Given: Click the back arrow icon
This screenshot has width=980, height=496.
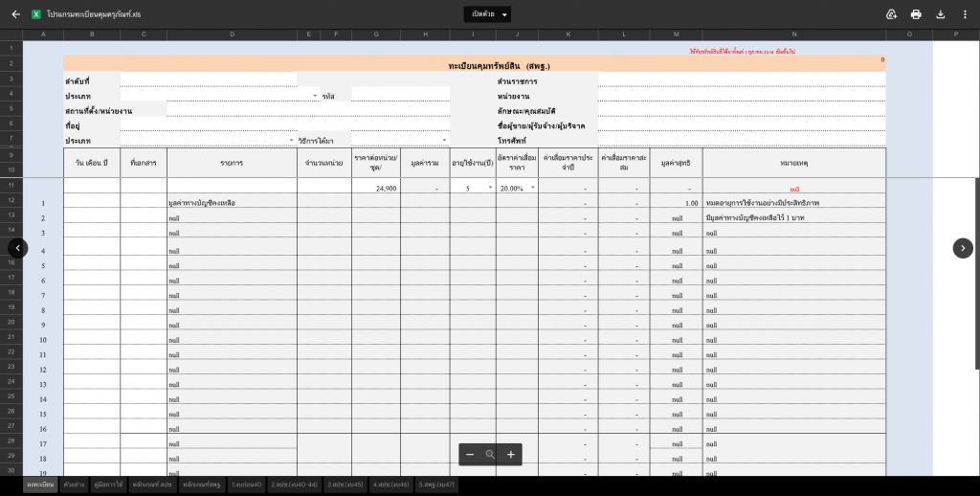Looking at the screenshot, I should click(x=15, y=14).
